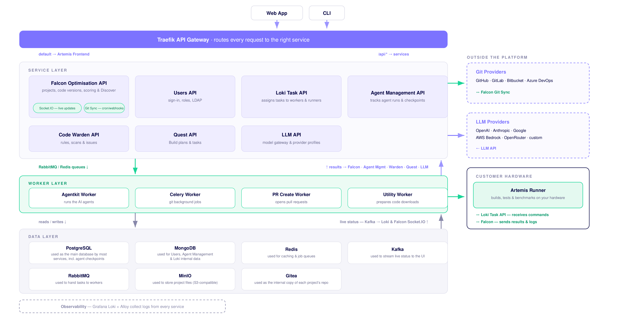
Task: Click the Web App box
Action: [277, 13]
